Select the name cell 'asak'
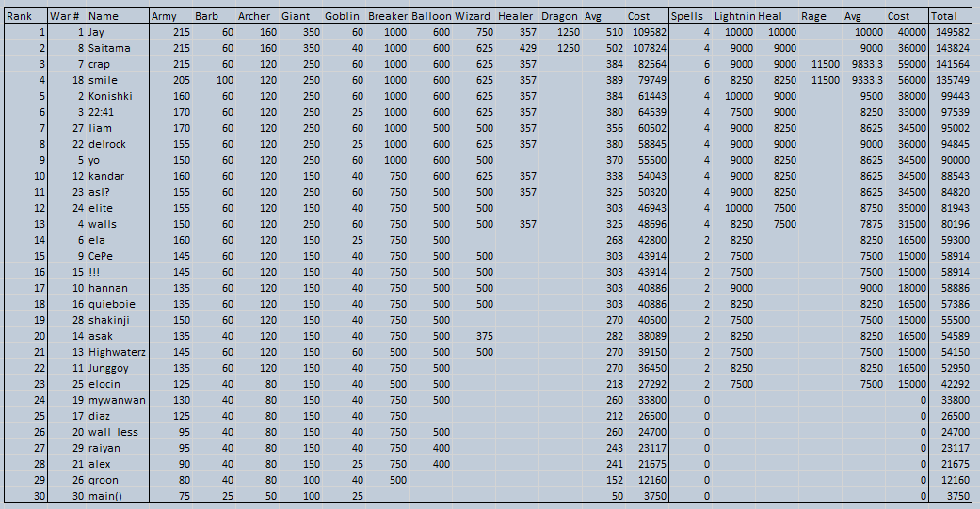 (100, 336)
